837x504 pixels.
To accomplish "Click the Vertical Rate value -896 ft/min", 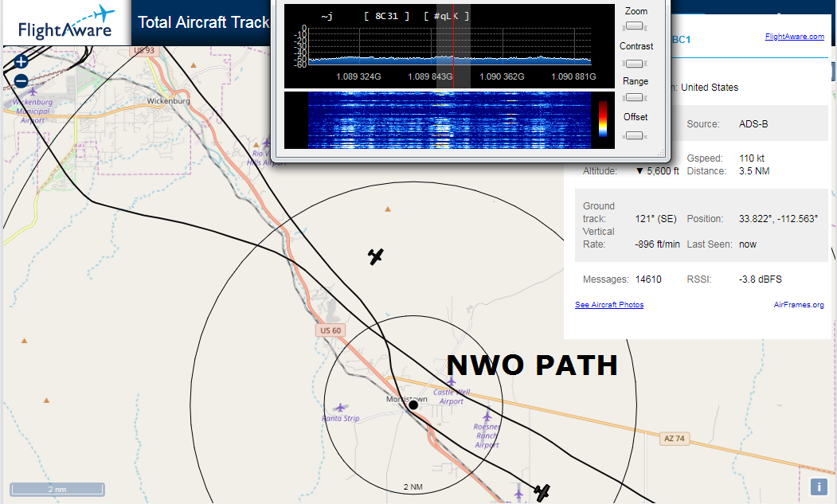I will click(657, 244).
